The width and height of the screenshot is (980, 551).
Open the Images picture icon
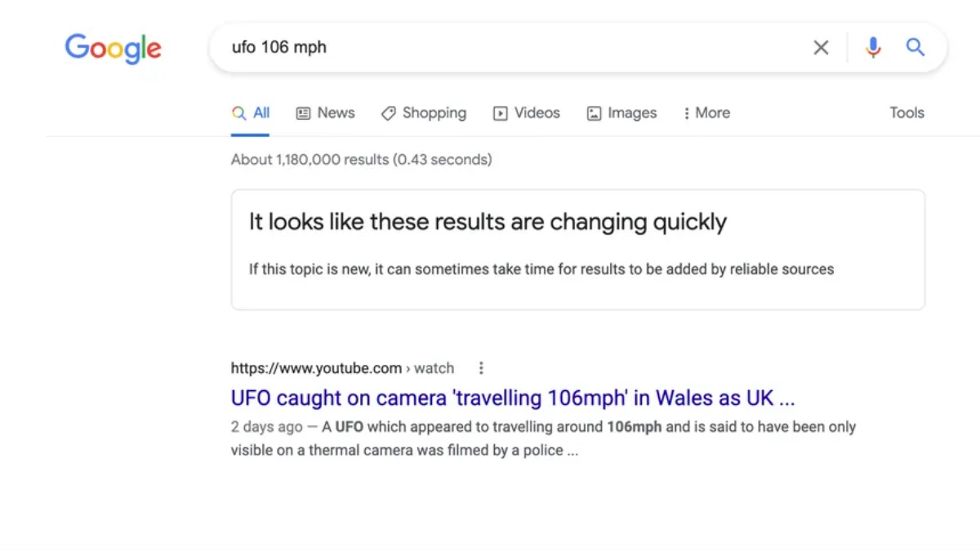point(595,113)
